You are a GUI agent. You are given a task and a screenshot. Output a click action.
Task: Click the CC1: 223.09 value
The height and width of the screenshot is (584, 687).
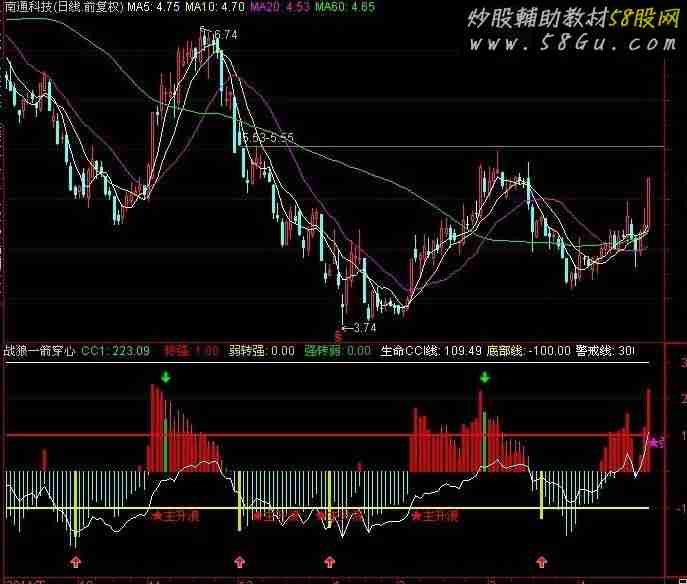[116, 350]
